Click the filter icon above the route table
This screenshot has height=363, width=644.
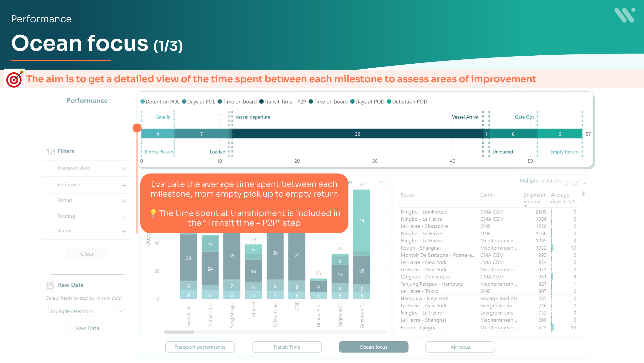[x=566, y=183]
